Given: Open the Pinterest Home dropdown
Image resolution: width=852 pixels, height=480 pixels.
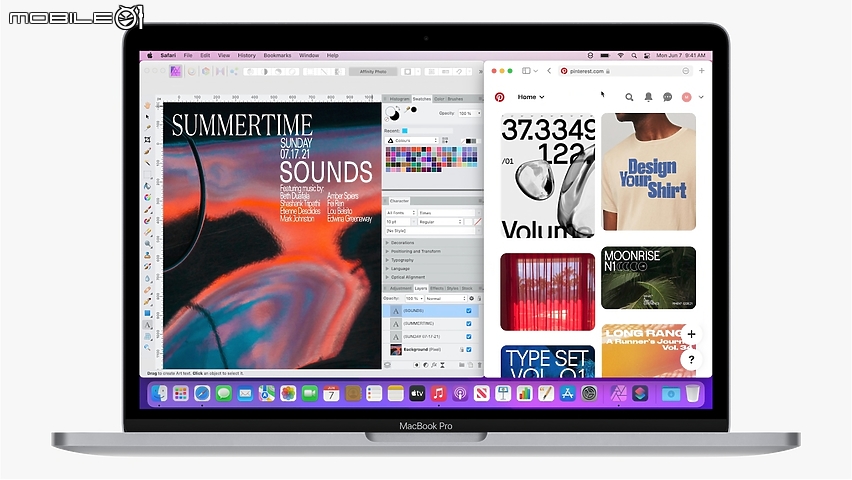Looking at the screenshot, I should click(x=531, y=97).
